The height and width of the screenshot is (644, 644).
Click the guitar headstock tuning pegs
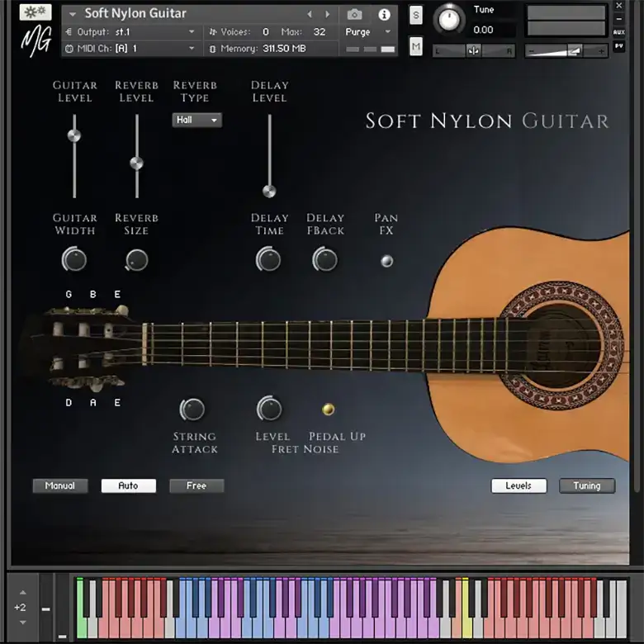click(x=87, y=348)
